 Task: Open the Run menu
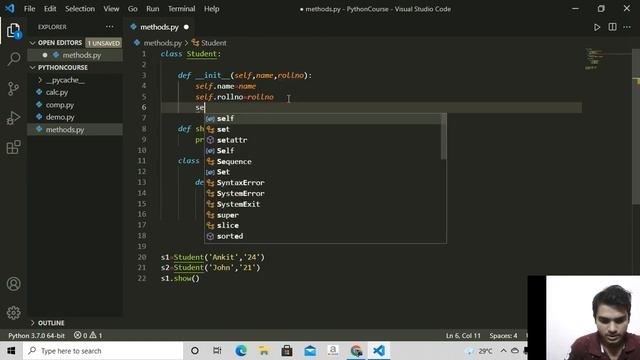tap(153, 9)
